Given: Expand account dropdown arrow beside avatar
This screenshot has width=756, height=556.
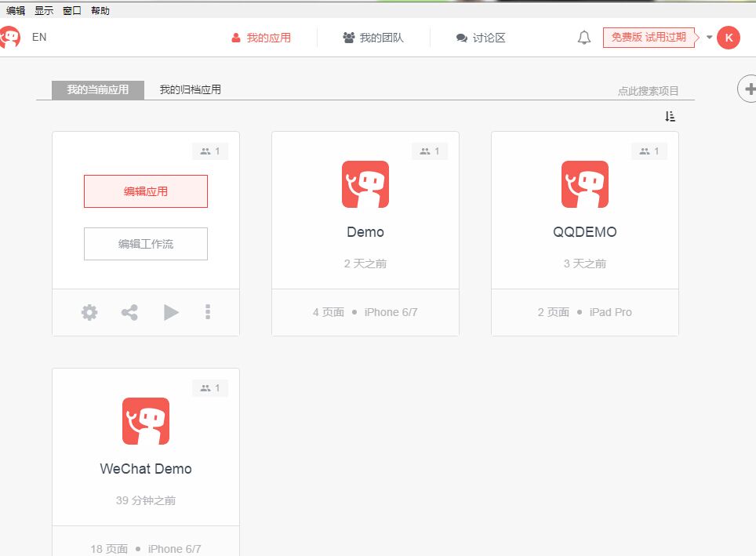Looking at the screenshot, I should (x=709, y=37).
